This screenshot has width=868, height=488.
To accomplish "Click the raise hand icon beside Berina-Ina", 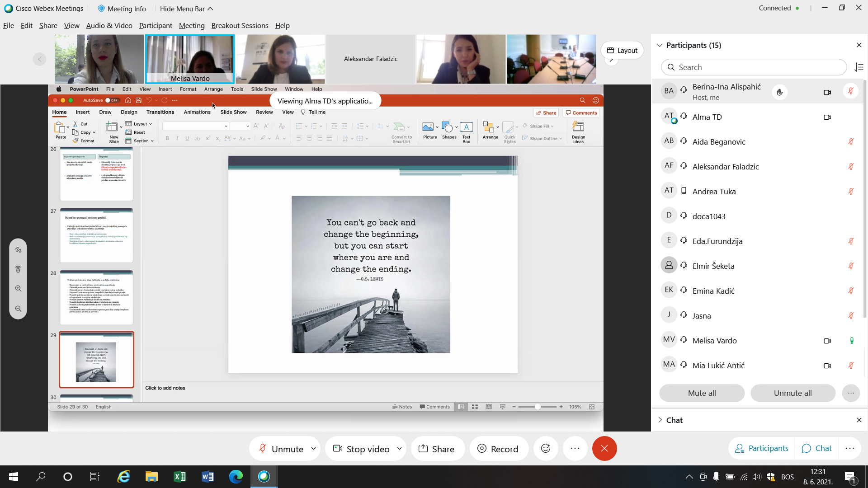I will click(x=779, y=92).
